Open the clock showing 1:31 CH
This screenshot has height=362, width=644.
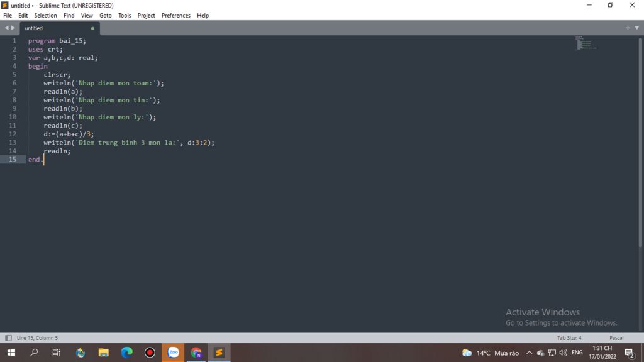pyautogui.click(x=602, y=353)
